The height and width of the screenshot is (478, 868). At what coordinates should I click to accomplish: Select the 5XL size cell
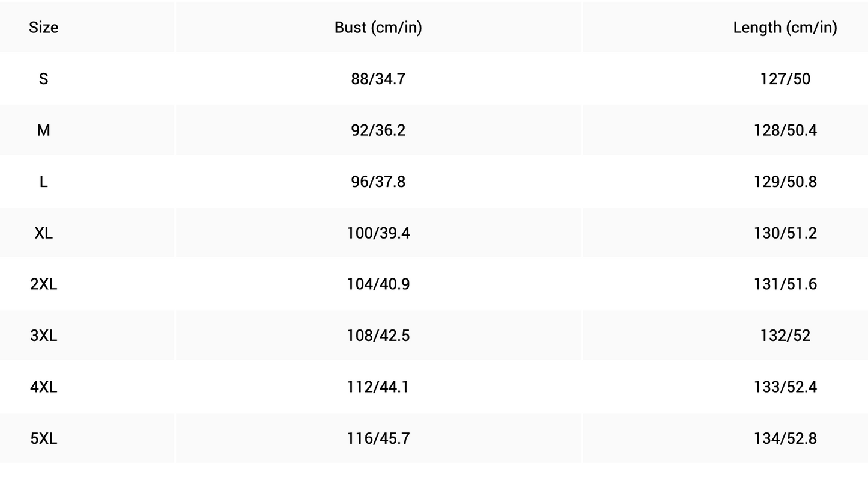coord(43,438)
